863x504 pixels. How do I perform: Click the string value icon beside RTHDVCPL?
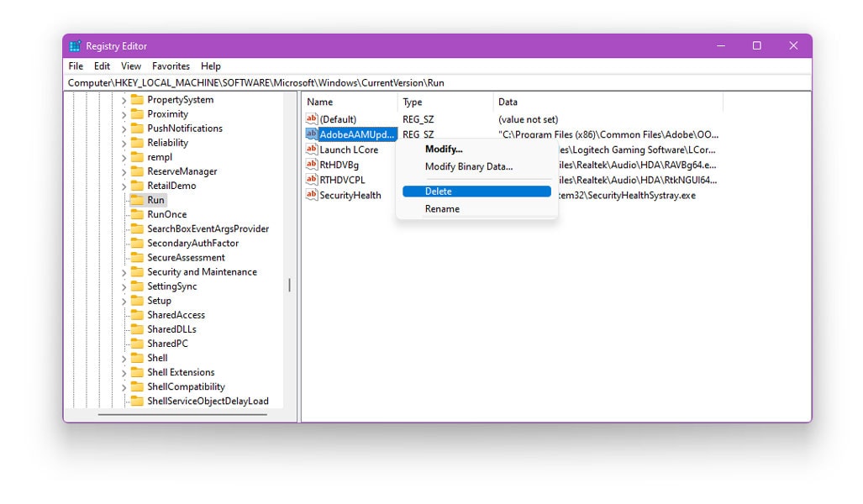point(312,180)
